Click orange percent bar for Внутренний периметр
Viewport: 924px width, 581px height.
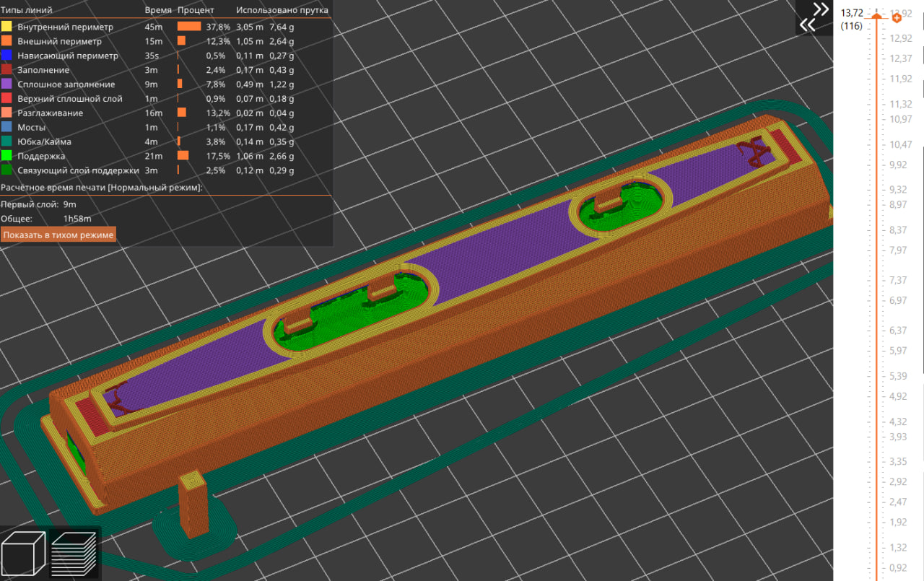pos(189,26)
